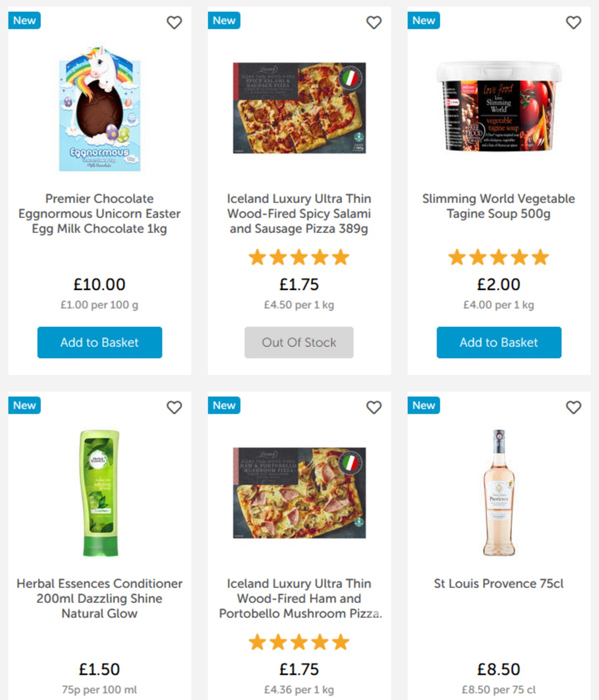Click the New badge on the Tagine Soup
599x700 pixels.
[423, 20]
